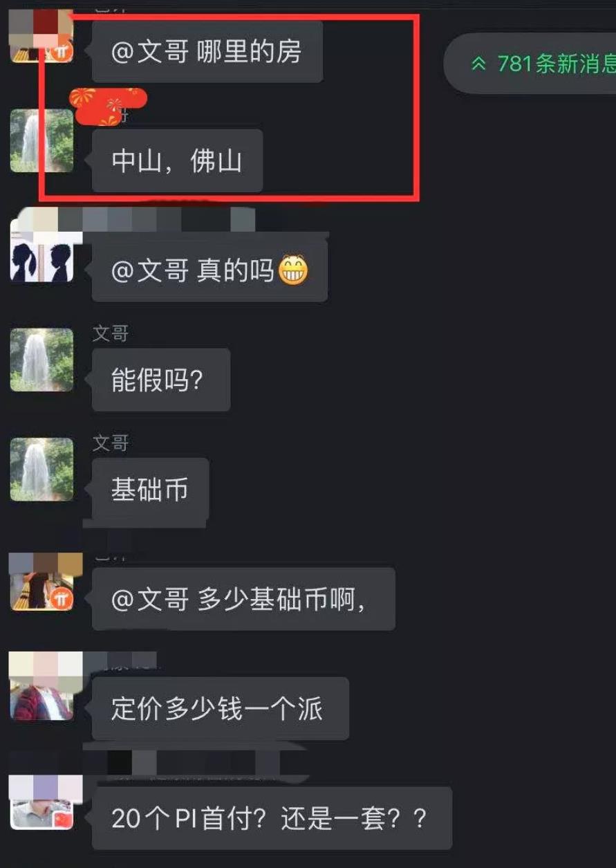This screenshot has height=868, width=616.
Task: Tap Pi-badge avatar at top left
Action: pos(41,35)
